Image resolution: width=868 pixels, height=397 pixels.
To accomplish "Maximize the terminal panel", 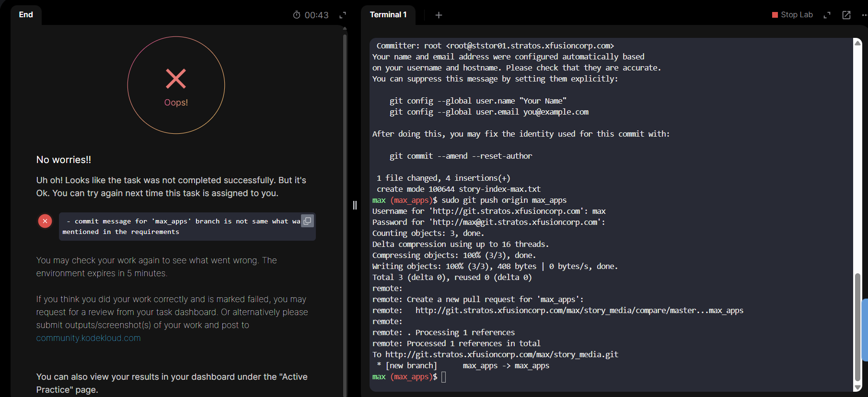I will [827, 15].
